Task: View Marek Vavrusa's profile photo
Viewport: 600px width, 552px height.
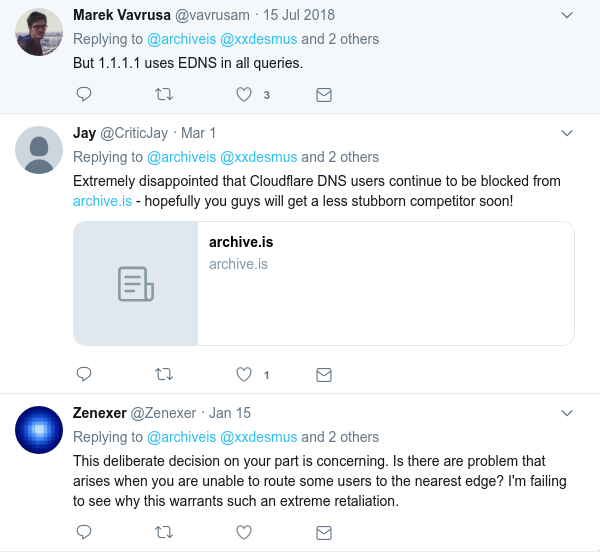Action: point(39,32)
